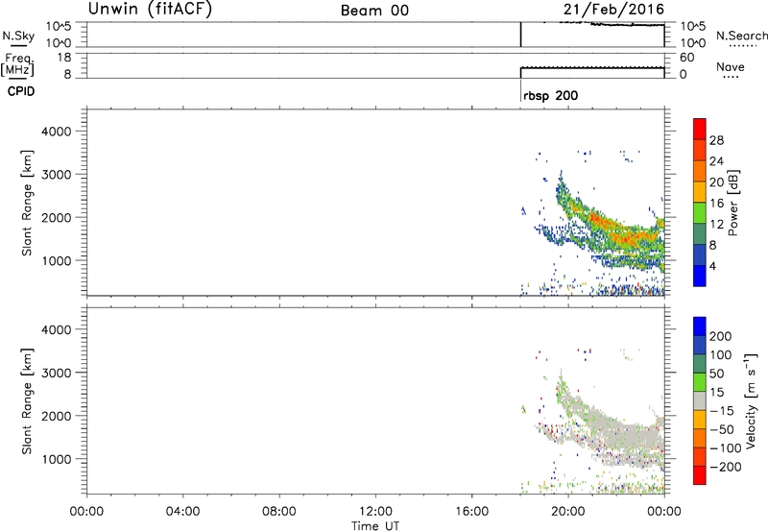Screen dimensions: 768x532
Task: Click the frequency trace in the Freq panel
Action: click(x=592, y=67)
